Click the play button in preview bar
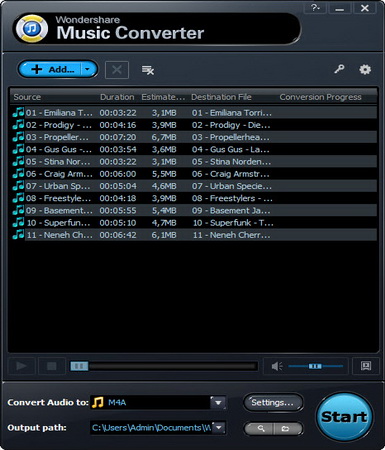Viewport: 385px width, 450px height. [x=22, y=366]
